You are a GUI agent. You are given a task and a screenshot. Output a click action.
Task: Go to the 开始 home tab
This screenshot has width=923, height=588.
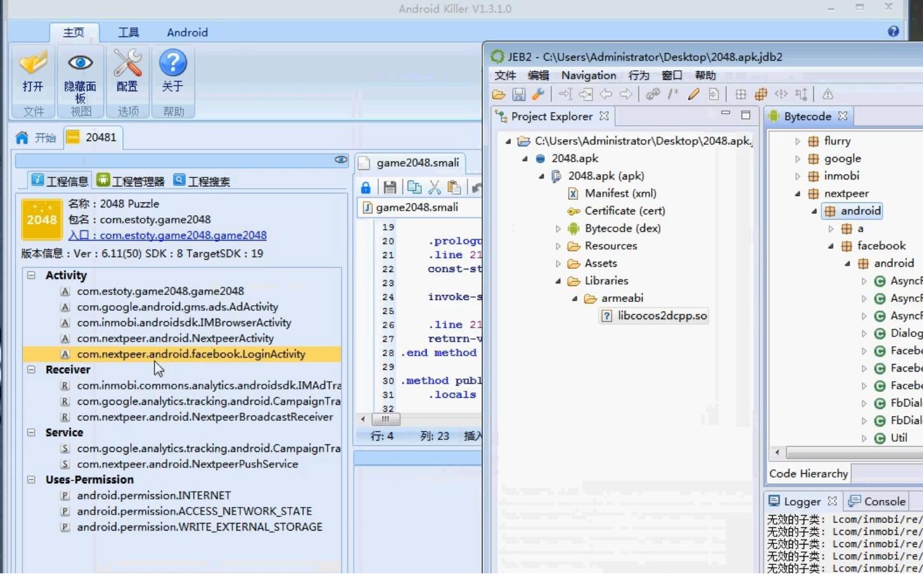coord(36,137)
